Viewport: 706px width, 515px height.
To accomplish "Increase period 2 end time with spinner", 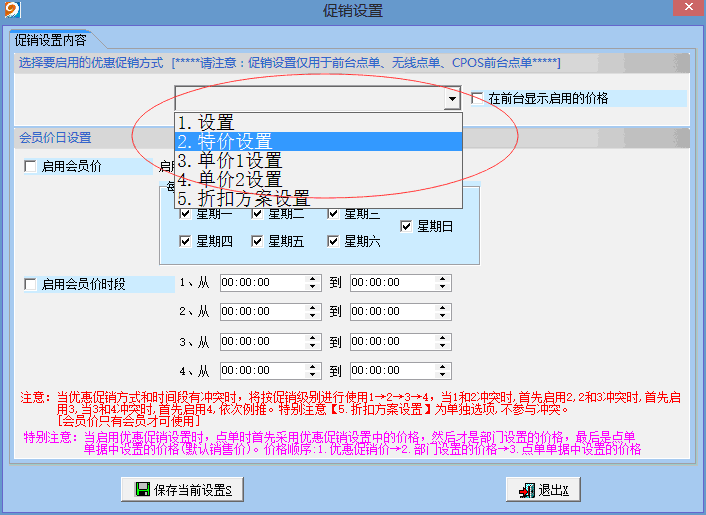I will click(443, 308).
